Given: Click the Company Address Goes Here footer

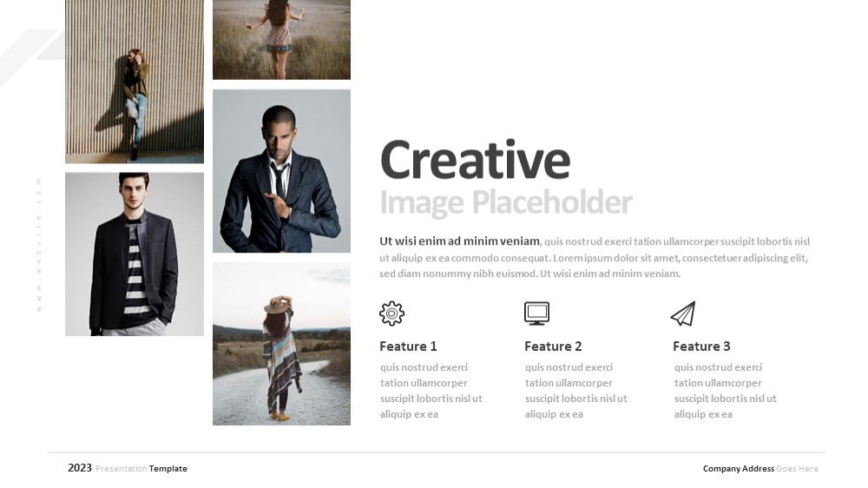Looking at the screenshot, I should click(x=760, y=469).
